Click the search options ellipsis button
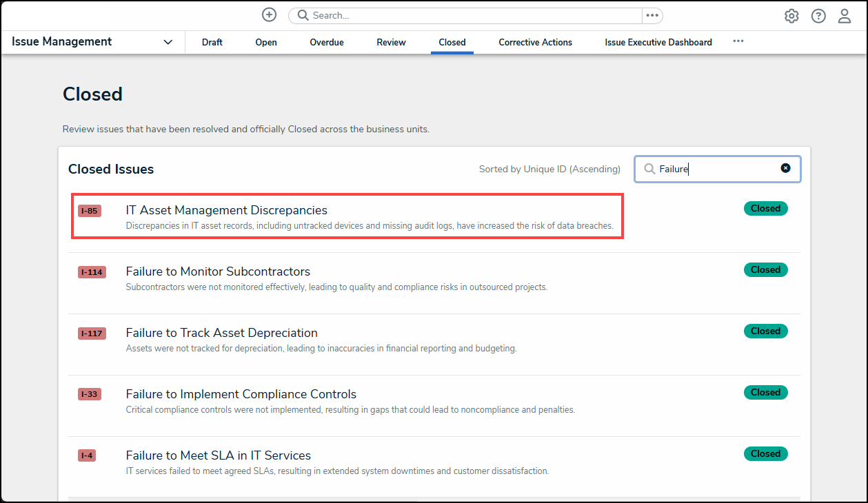The image size is (868, 503). (652, 15)
